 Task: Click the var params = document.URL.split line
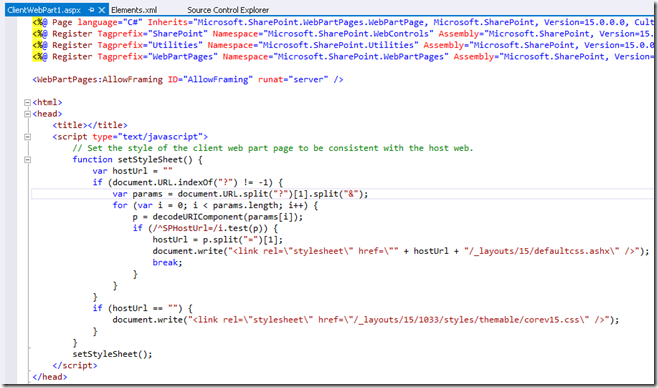pyautogui.click(x=240, y=194)
